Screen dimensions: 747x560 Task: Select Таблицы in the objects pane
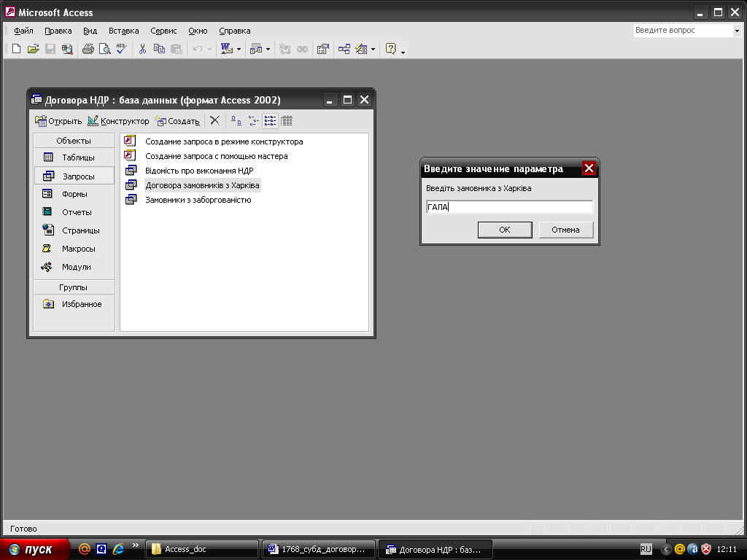74,157
